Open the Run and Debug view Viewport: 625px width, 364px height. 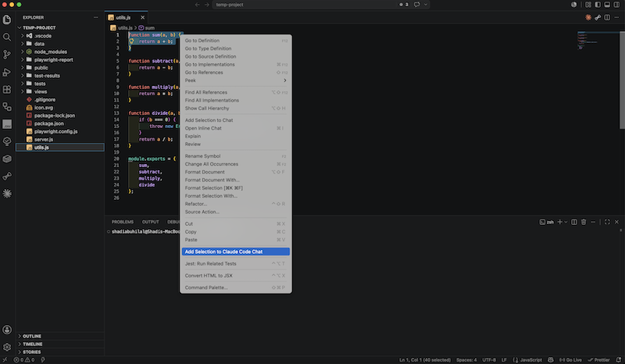7,72
